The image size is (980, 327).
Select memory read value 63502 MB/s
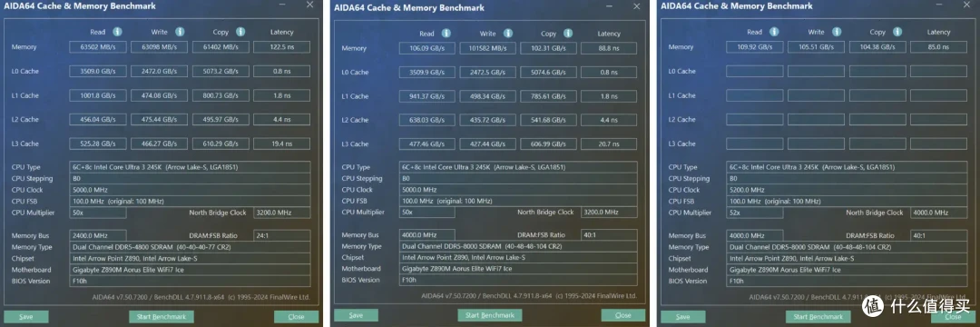click(x=98, y=47)
